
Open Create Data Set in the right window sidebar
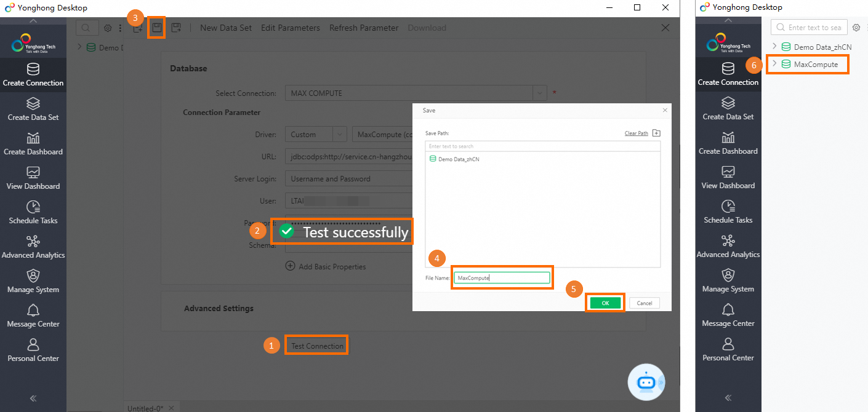[x=728, y=109]
